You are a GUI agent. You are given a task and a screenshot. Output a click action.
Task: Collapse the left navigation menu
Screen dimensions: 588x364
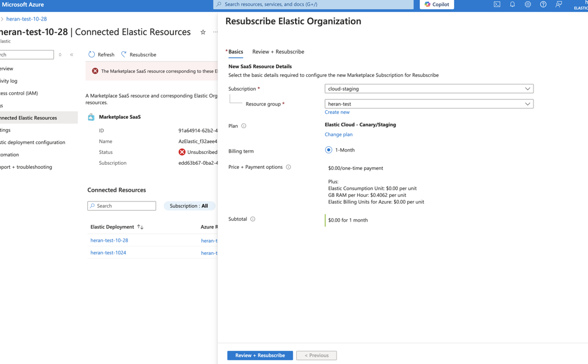click(x=72, y=55)
